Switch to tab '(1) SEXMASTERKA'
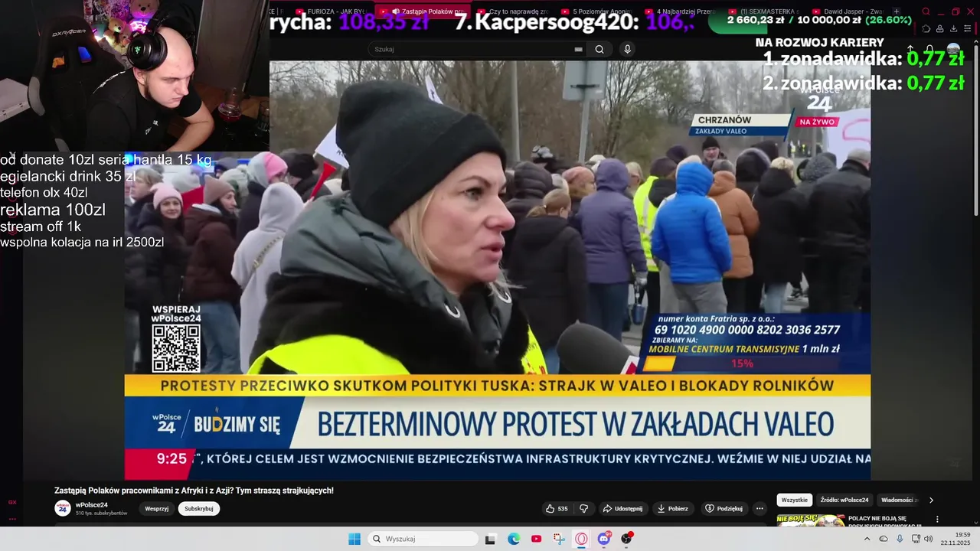Viewport: 980px width, 551px height. click(x=765, y=11)
